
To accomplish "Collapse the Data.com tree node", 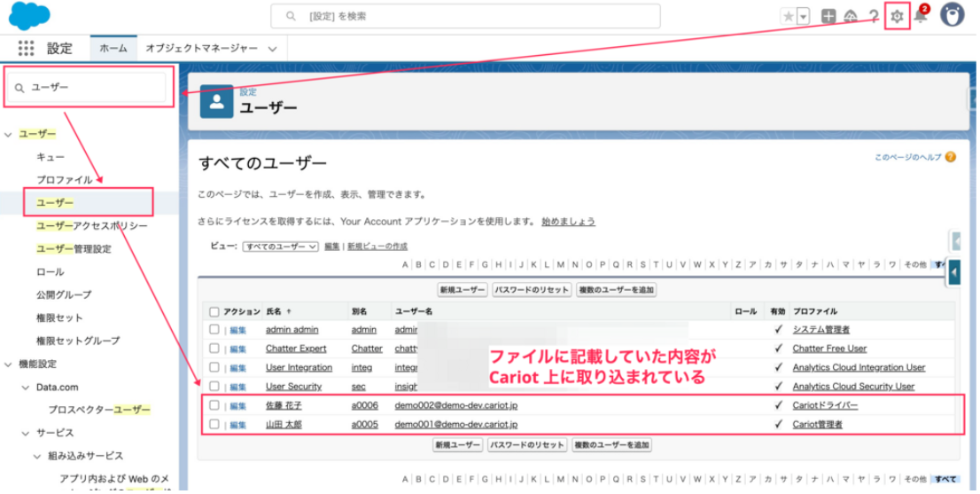I will (x=25, y=387).
